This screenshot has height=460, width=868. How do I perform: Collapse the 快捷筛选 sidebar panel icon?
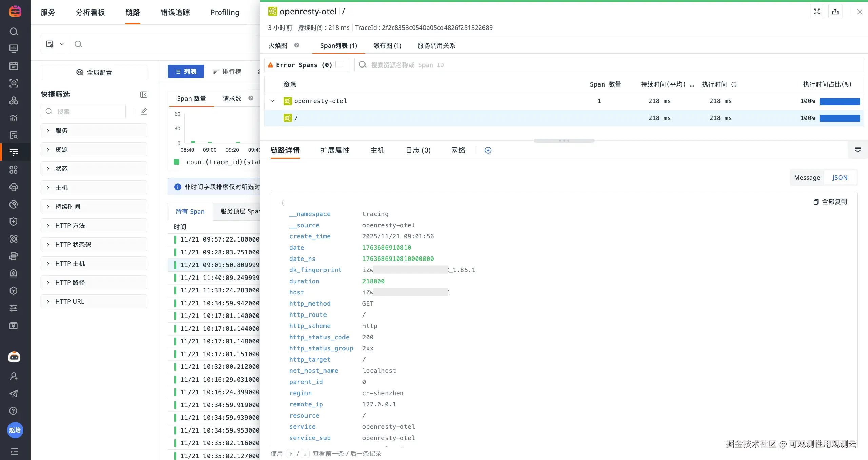[x=144, y=94]
